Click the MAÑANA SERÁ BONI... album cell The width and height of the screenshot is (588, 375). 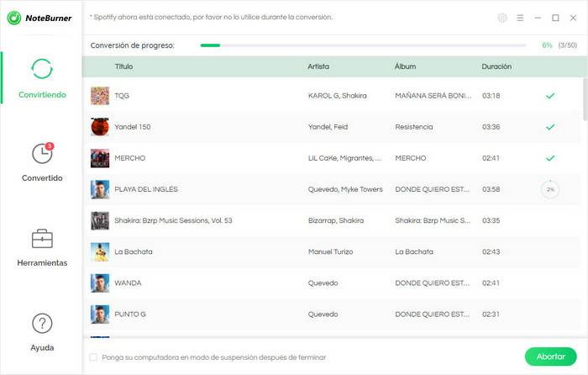click(433, 96)
